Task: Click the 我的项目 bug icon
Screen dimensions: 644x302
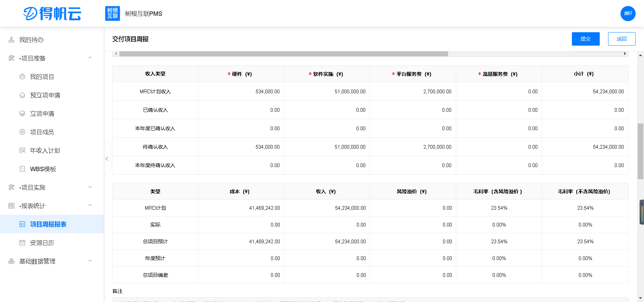Action: [x=22, y=77]
